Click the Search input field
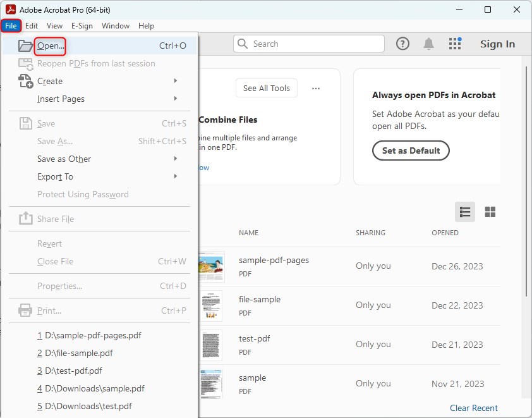 point(309,44)
